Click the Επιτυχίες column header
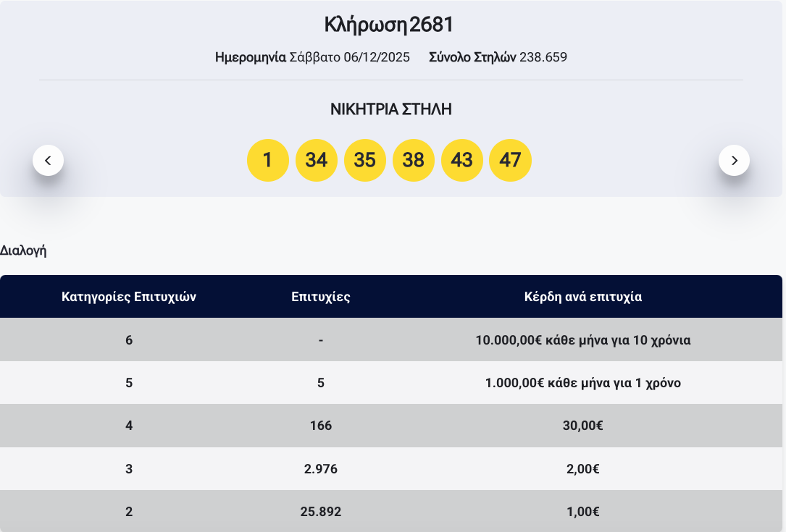This screenshot has width=786, height=532. click(x=321, y=297)
